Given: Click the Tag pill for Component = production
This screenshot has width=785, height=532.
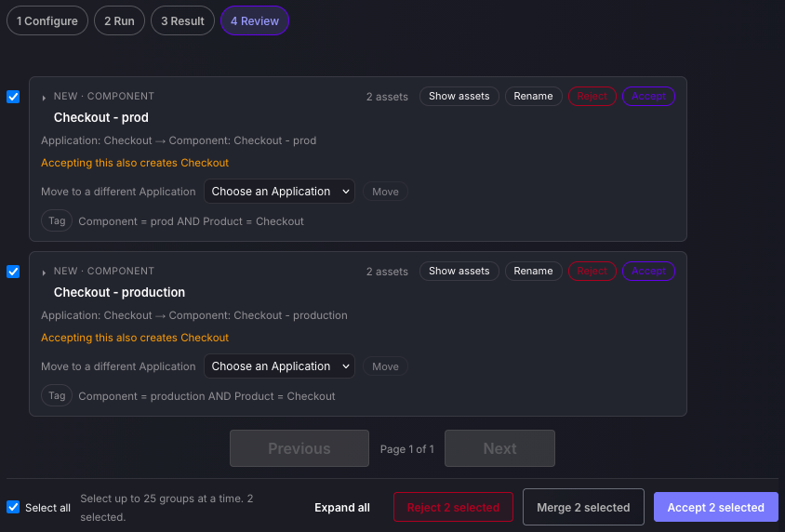Looking at the screenshot, I should (x=57, y=395).
